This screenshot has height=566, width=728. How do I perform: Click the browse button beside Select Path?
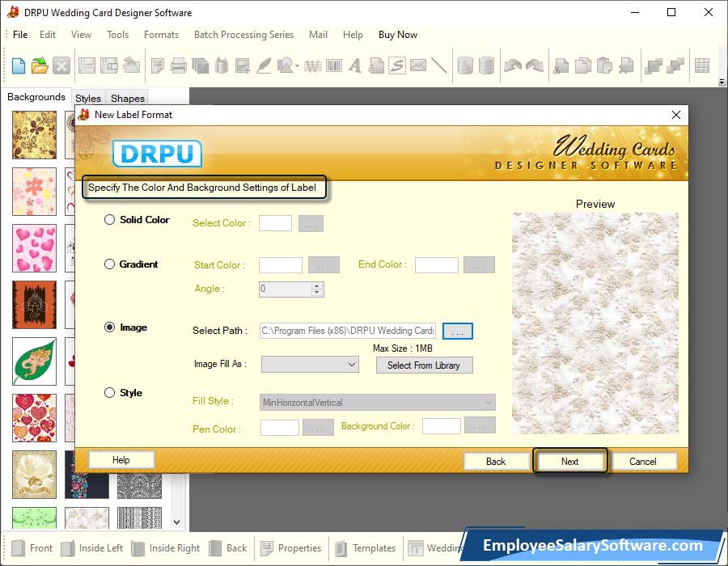[x=457, y=332]
